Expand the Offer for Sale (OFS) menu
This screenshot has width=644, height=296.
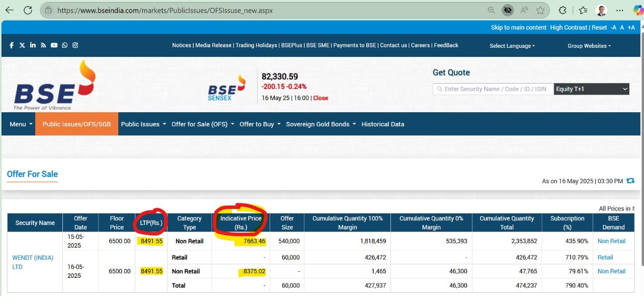coord(203,124)
